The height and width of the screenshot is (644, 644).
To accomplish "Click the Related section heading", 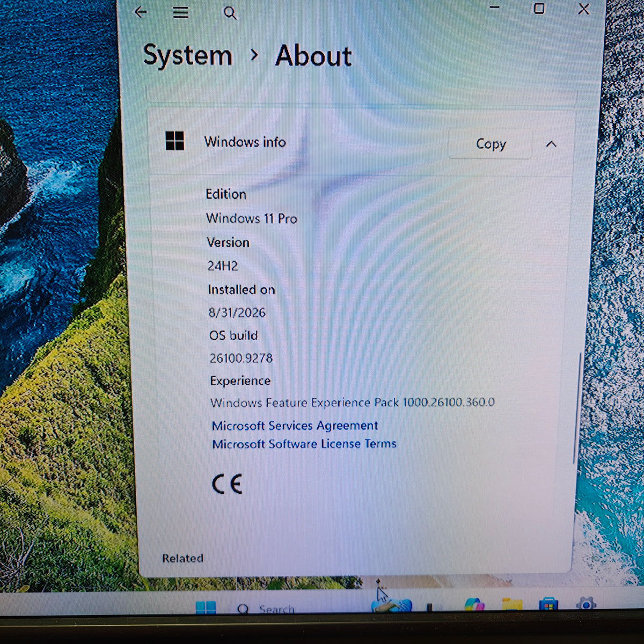I will (182, 558).
